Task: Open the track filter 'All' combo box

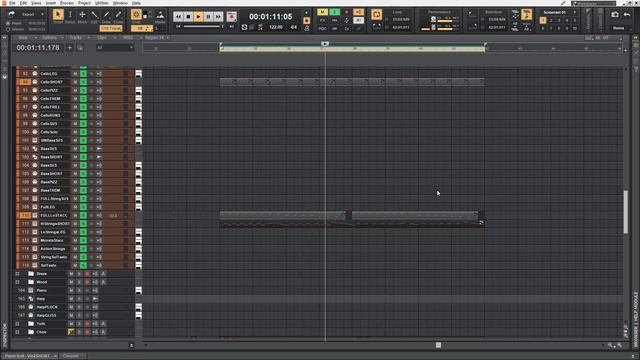Action: pyautogui.click(x=115, y=48)
